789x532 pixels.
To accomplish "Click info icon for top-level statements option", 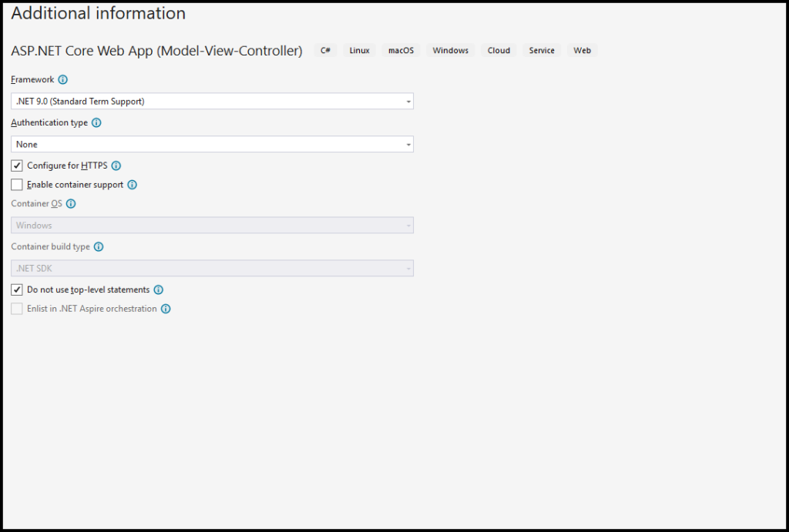I will [x=159, y=290].
